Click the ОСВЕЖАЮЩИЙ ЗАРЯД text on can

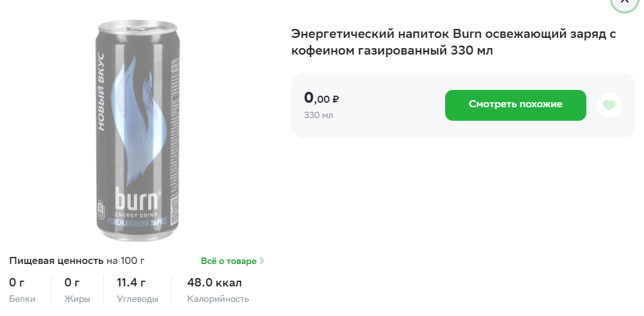pos(137,222)
